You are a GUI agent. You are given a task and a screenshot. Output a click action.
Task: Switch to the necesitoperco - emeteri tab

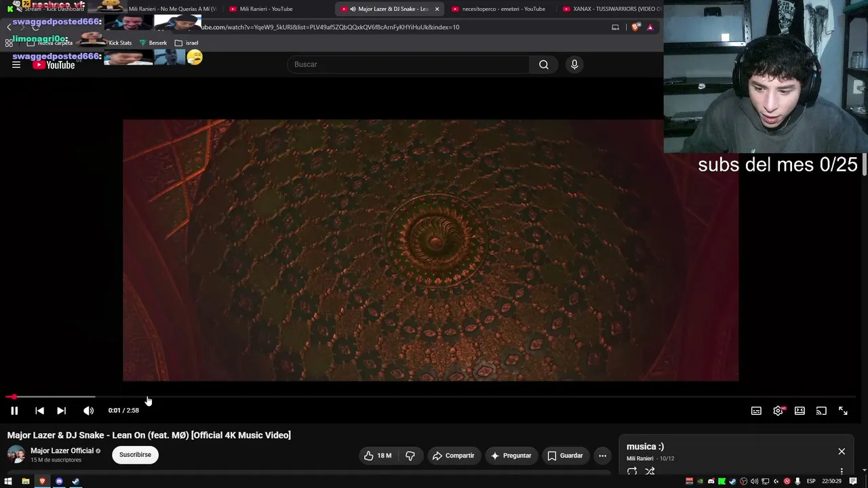[x=500, y=9]
